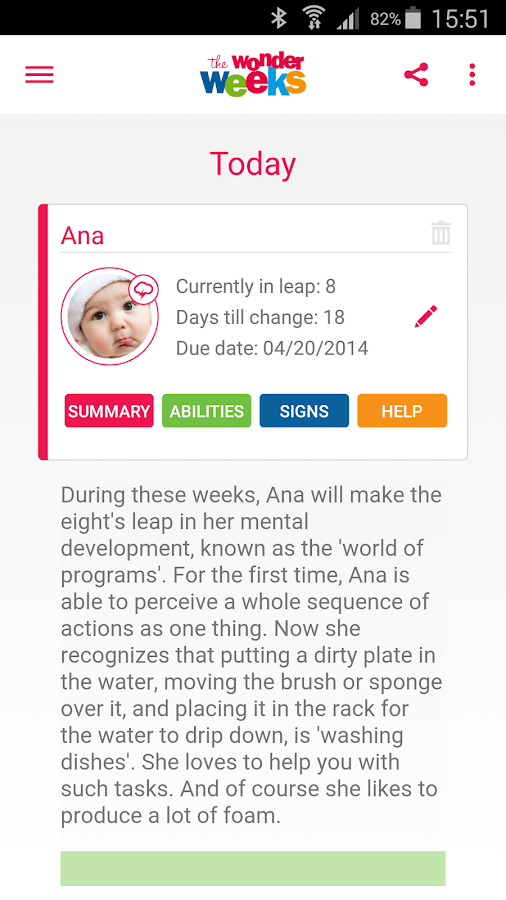Select the orange HELP button
The height and width of the screenshot is (900, 506).
pos(402,410)
